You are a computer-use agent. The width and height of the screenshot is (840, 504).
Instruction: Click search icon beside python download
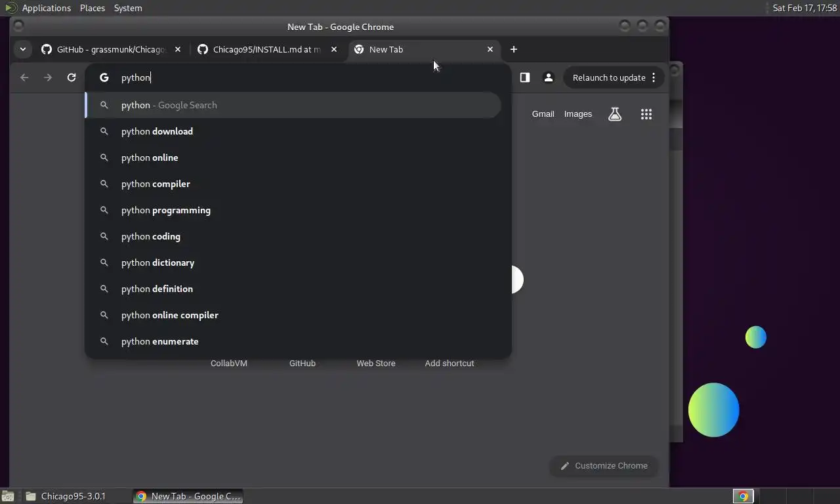(x=104, y=131)
